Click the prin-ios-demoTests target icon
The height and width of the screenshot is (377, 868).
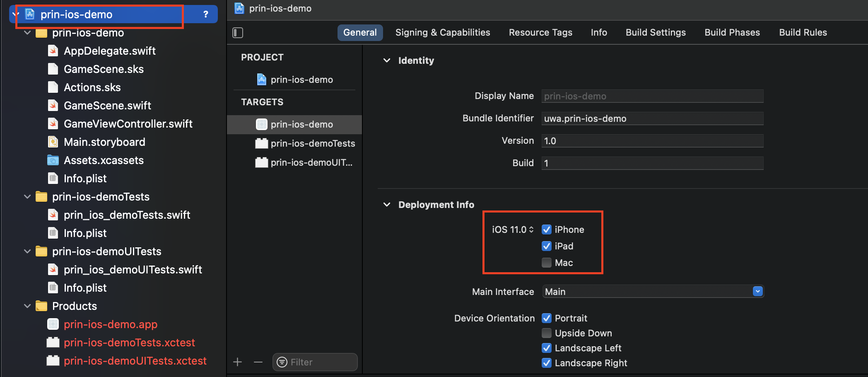click(x=262, y=143)
